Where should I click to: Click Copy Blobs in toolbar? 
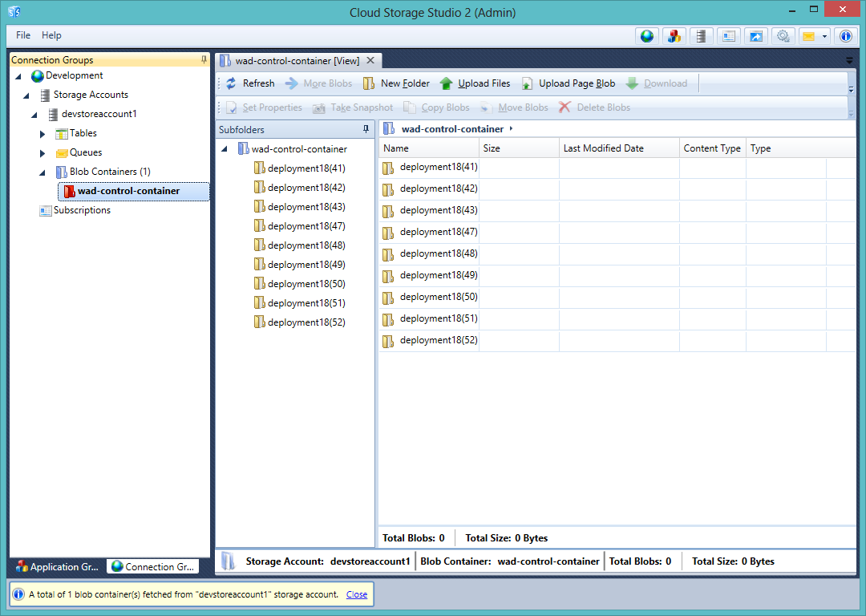pos(436,107)
